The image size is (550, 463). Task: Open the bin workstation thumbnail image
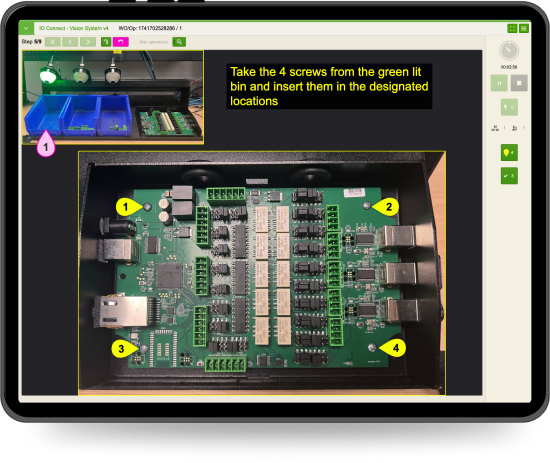pyautogui.click(x=113, y=97)
